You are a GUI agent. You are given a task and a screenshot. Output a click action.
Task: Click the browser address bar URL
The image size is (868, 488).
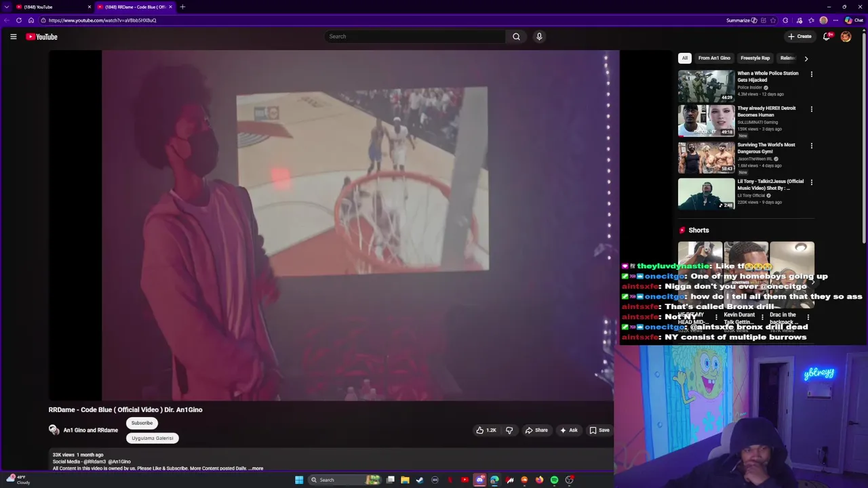click(102, 20)
